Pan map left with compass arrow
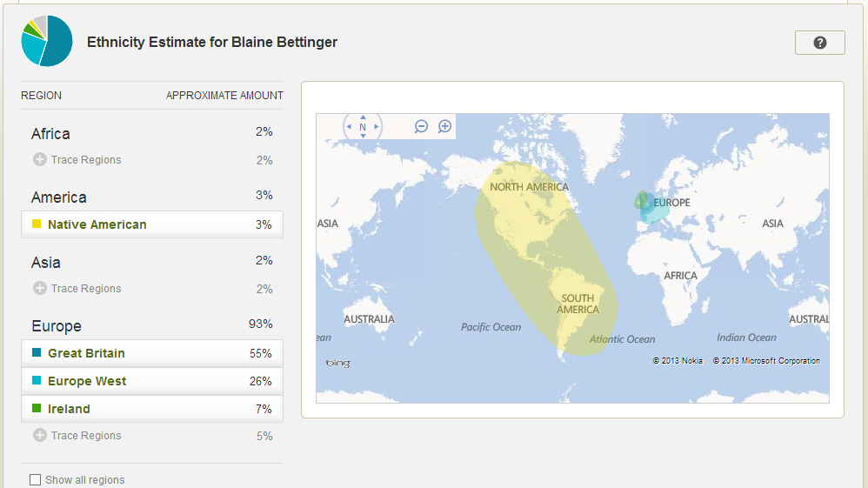868x488 pixels. [349, 127]
